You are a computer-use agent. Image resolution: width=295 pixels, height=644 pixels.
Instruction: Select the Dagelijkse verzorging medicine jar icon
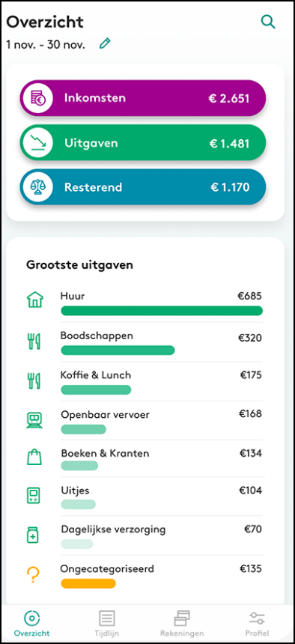point(34,535)
